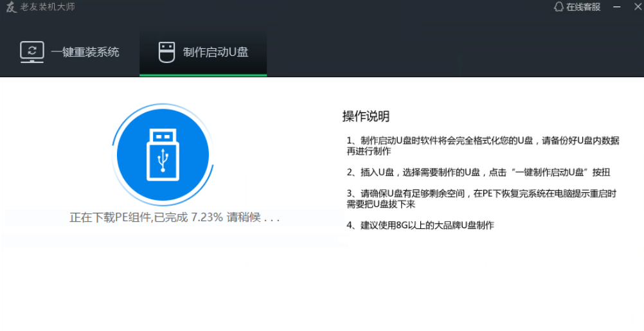Screen dimensions: 644x331
Task: Close the 老友装机大师 window
Action: 636,7
